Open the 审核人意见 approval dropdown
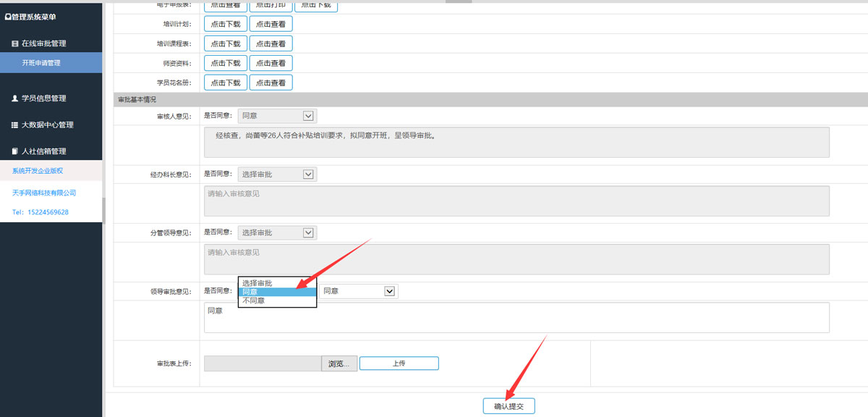 (277, 116)
